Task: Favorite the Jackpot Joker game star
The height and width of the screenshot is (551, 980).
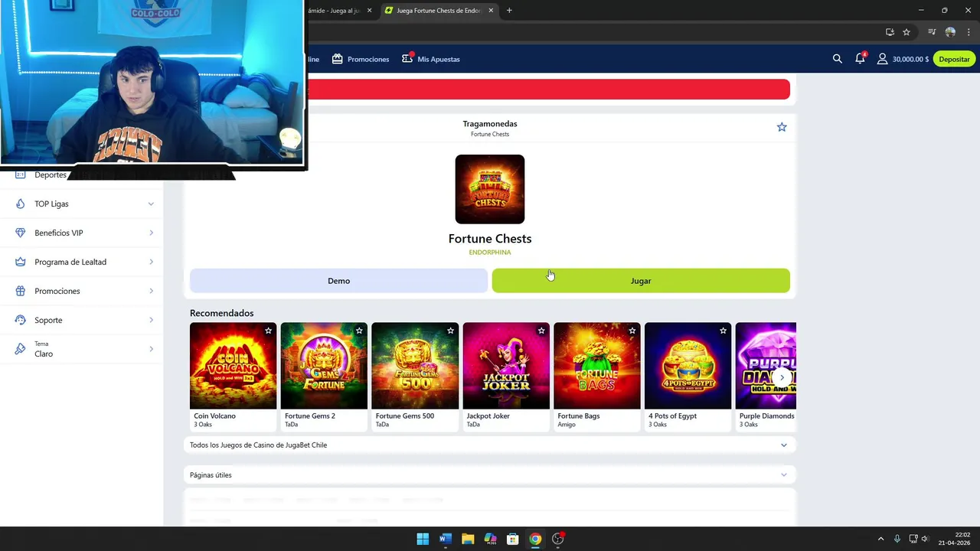Action: 541,331
